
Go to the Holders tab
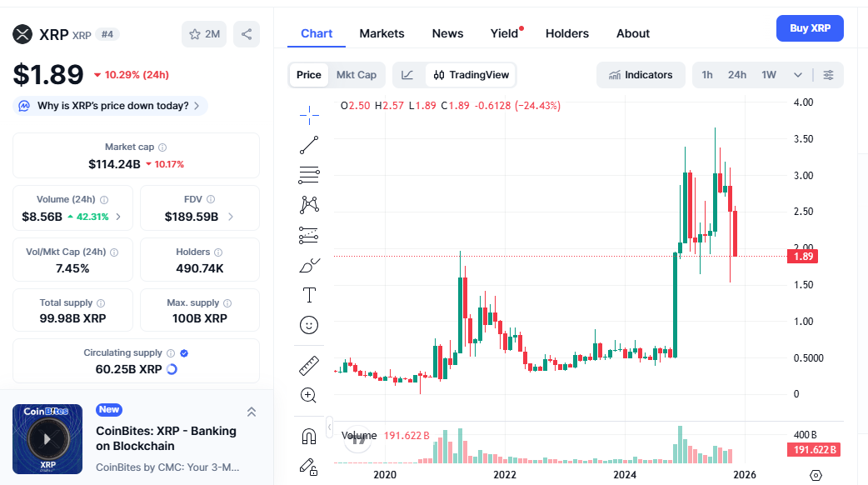(566, 33)
